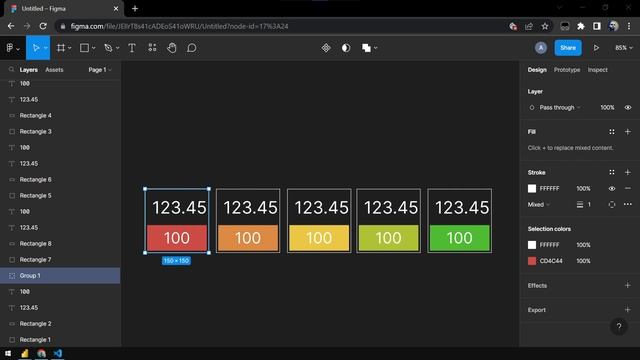The width and height of the screenshot is (640, 360).
Task: Add a new stroke
Action: 628,172
